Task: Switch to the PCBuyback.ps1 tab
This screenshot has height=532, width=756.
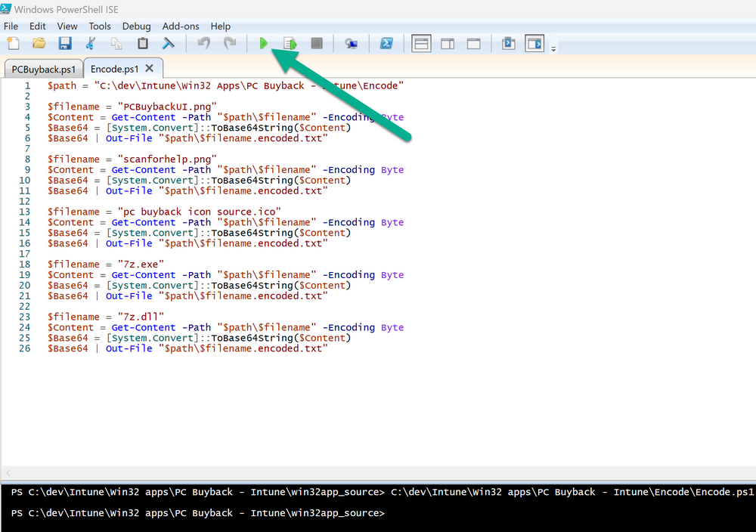Action: pos(43,69)
